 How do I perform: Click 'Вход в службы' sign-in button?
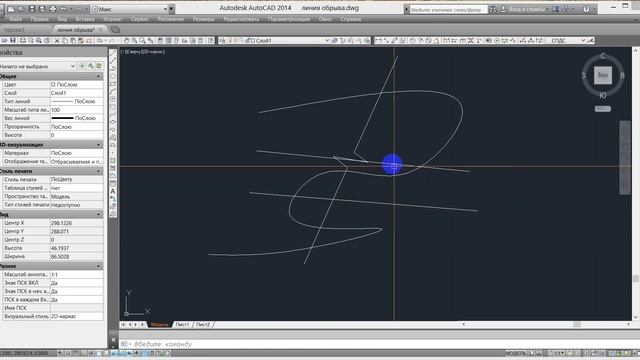(527, 9)
